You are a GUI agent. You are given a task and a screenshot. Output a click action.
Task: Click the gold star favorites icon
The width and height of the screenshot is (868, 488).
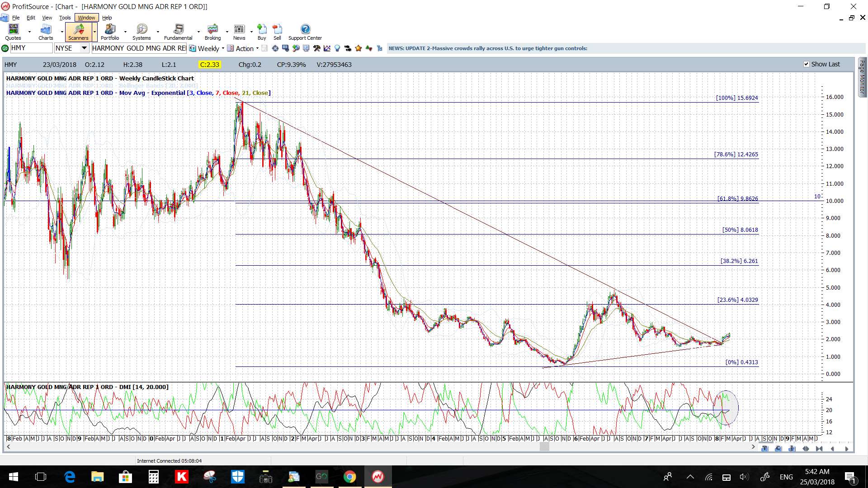pos(359,48)
